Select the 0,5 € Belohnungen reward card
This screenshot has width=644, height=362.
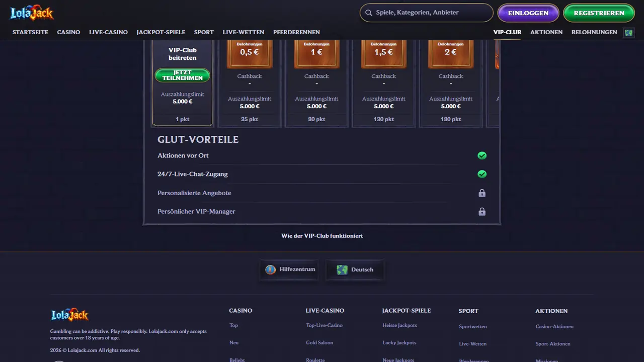(250, 54)
